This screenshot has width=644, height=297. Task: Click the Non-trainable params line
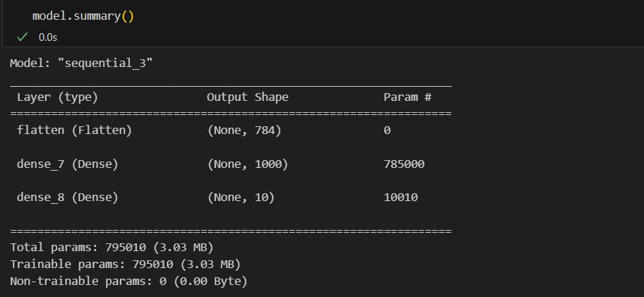click(x=129, y=281)
